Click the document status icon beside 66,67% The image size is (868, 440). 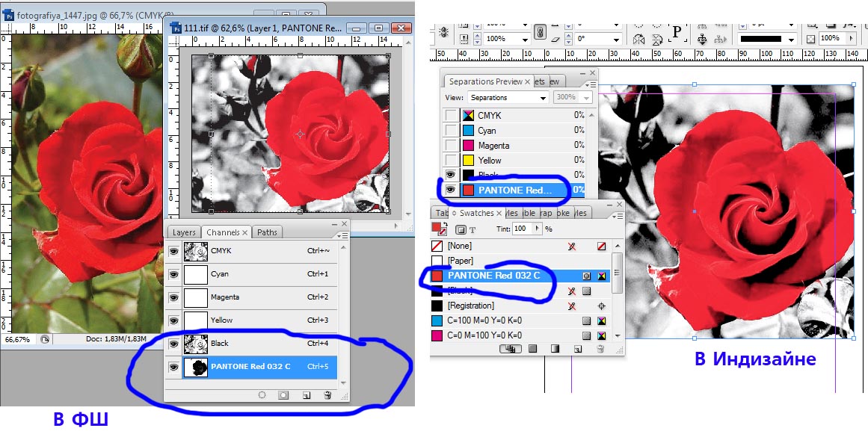(45, 339)
